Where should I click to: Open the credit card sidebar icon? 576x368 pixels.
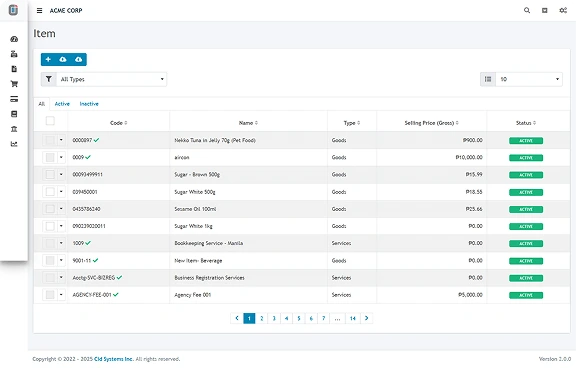point(14,99)
